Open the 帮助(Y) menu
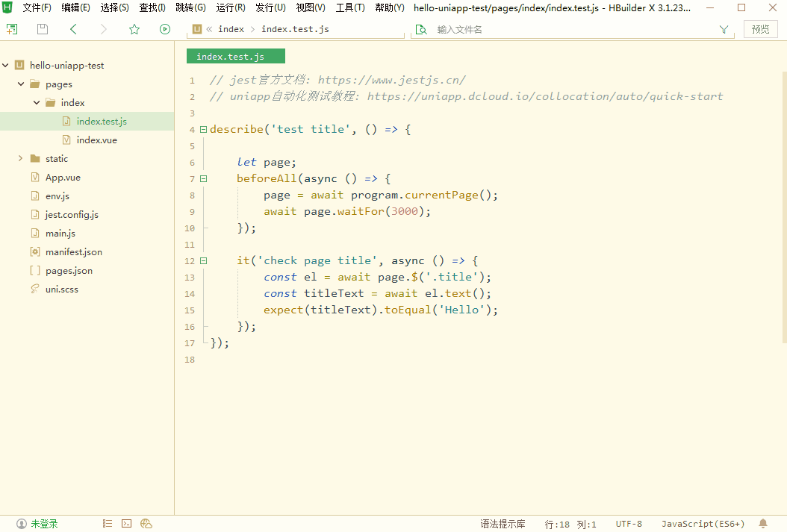This screenshot has width=787, height=532. coord(390,7)
